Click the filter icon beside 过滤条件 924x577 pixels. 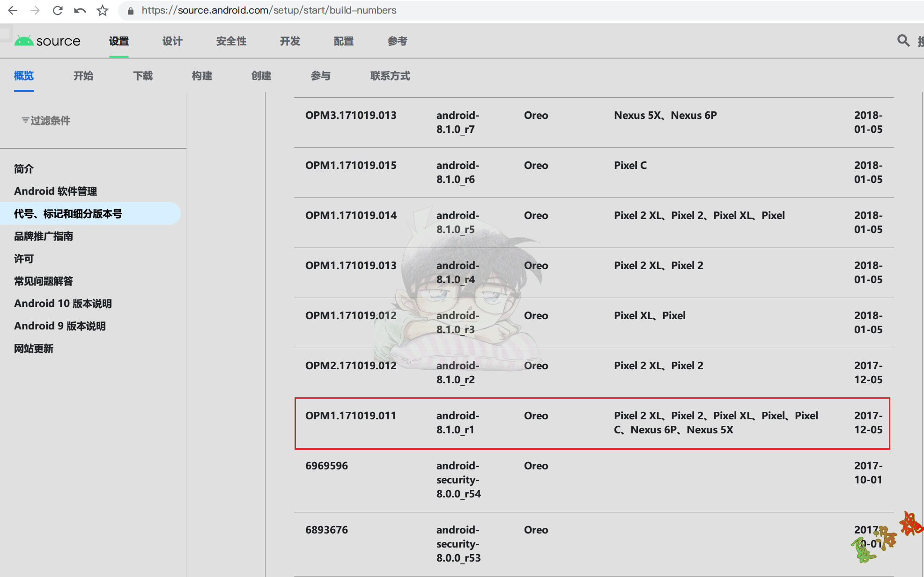[x=25, y=120]
